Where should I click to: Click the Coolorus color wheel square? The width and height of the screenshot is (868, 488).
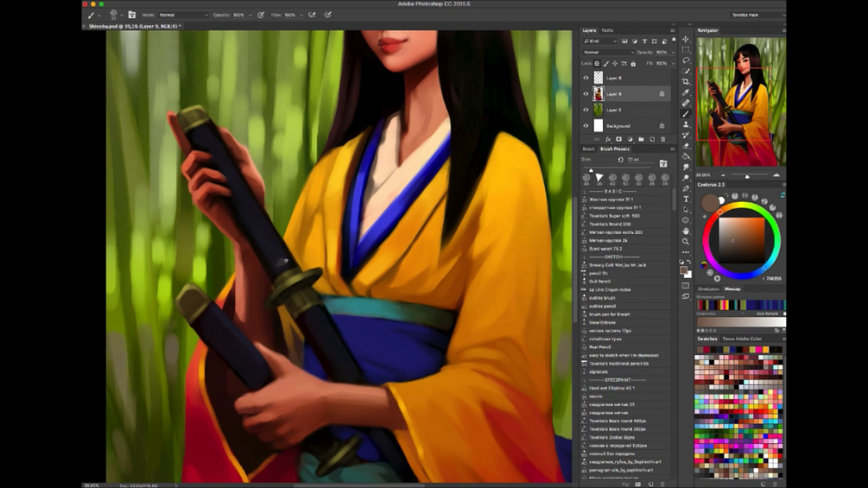[741, 240]
